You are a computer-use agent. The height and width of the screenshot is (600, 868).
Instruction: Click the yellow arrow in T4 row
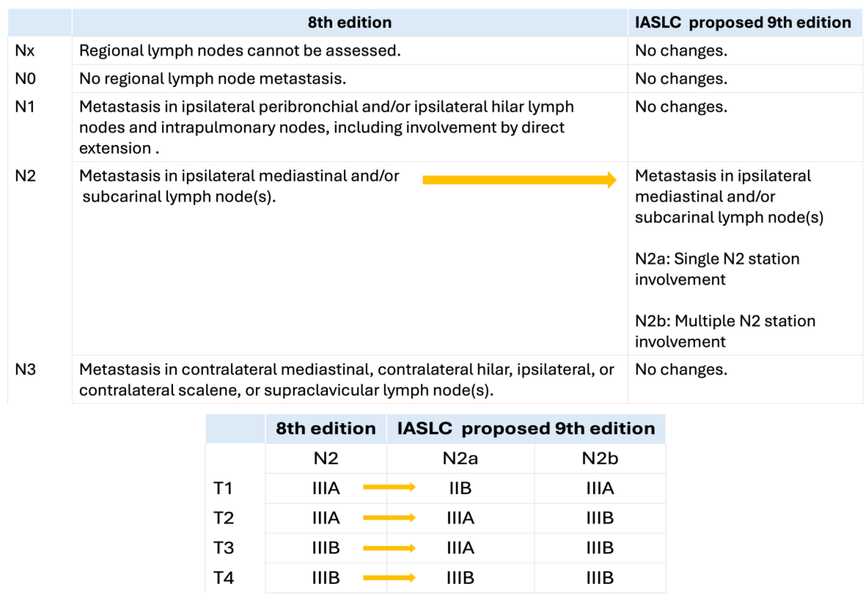(x=389, y=578)
